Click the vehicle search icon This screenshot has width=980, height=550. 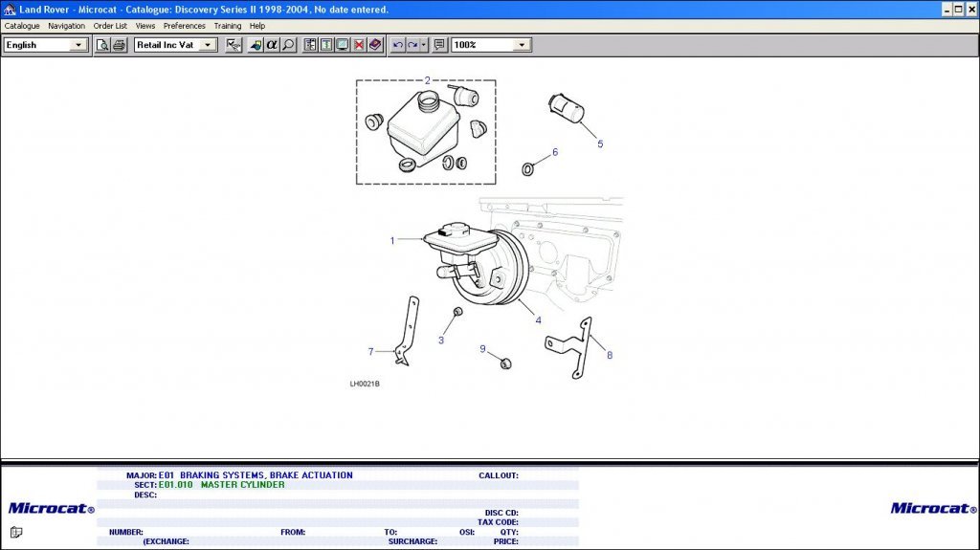(x=255, y=45)
